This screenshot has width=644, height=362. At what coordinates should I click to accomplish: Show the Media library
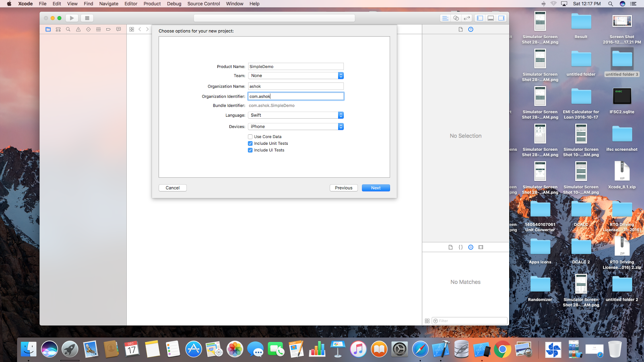click(x=481, y=247)
